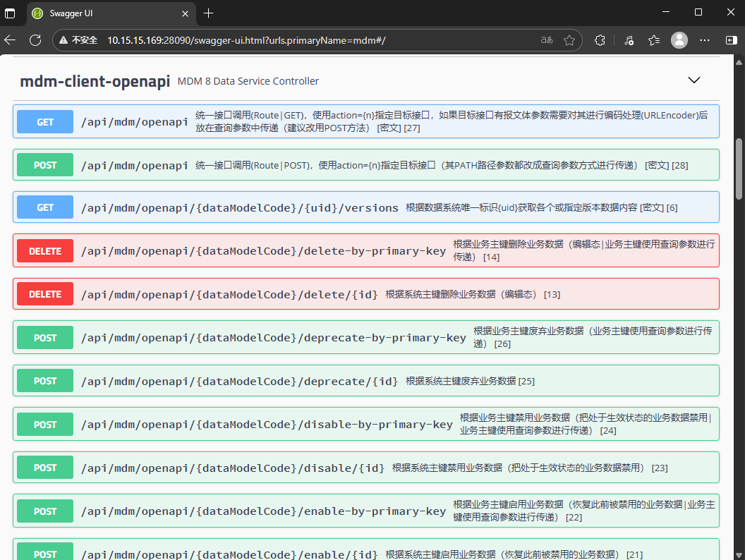Click the browser back arrow

[x=10, y=40]
